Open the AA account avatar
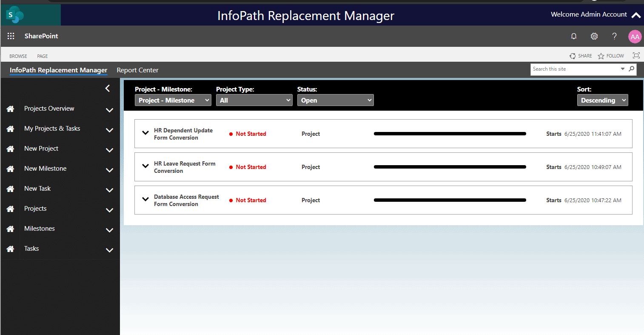Viewport: 644px width, 335px height. pyautogui.click(x=635, y=37)
